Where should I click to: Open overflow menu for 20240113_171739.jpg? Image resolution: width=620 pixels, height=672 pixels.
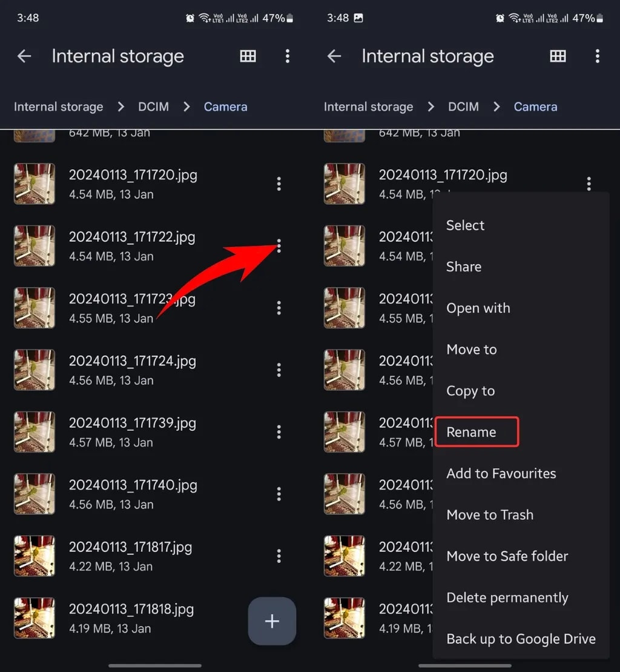point(279,432)
